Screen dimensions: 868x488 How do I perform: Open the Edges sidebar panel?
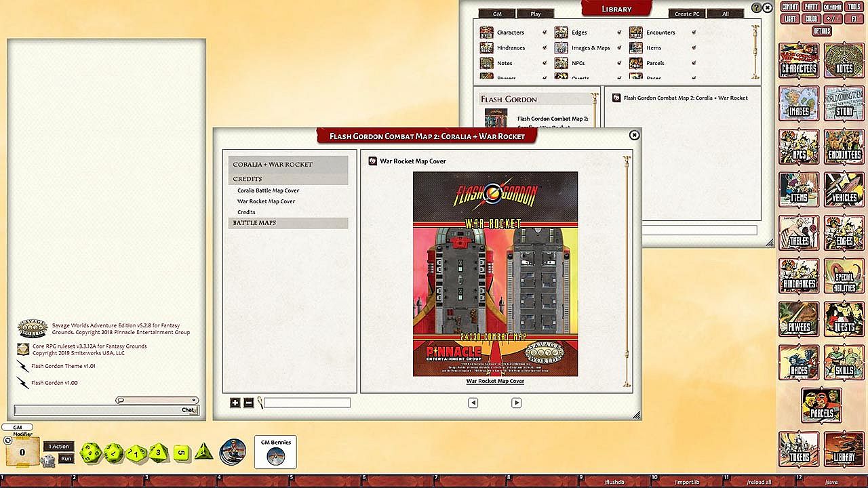pos(844,233)
